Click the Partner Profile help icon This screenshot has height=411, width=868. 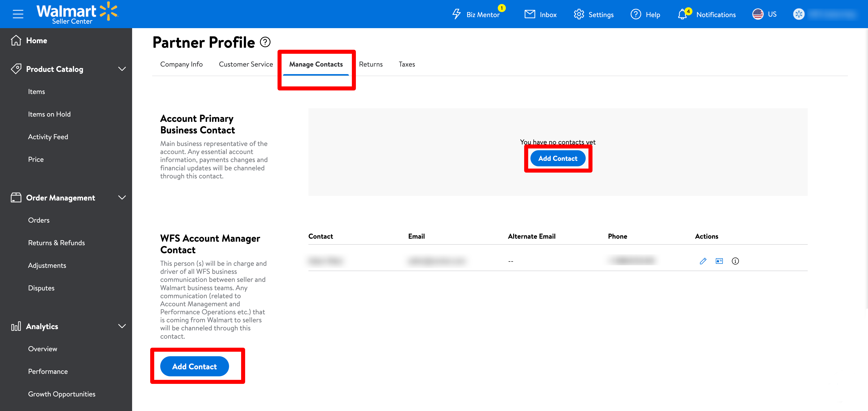pyautogui.click(x=265, y=42)
